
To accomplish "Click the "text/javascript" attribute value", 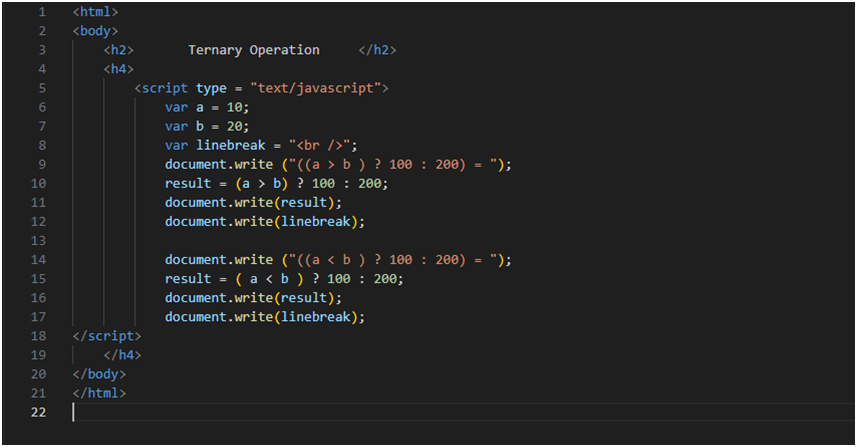I will coord(316,88).
